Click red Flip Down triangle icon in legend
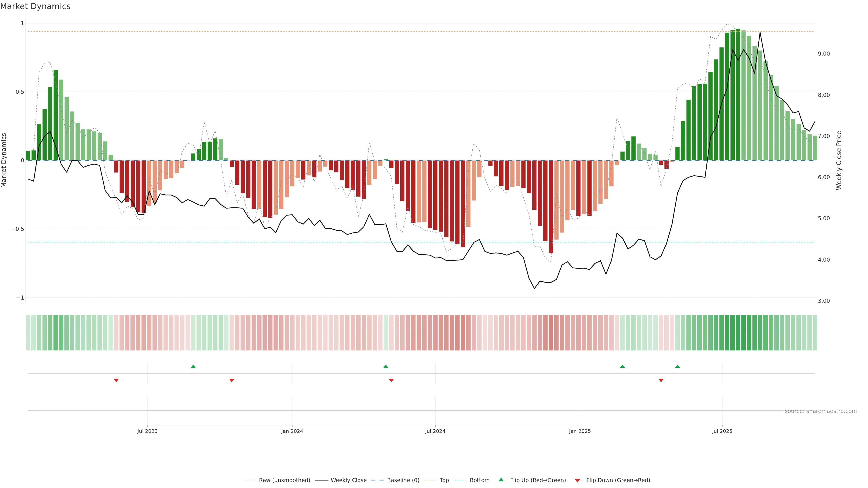This screenshot has width=868, height=488. tap(577, 481)
